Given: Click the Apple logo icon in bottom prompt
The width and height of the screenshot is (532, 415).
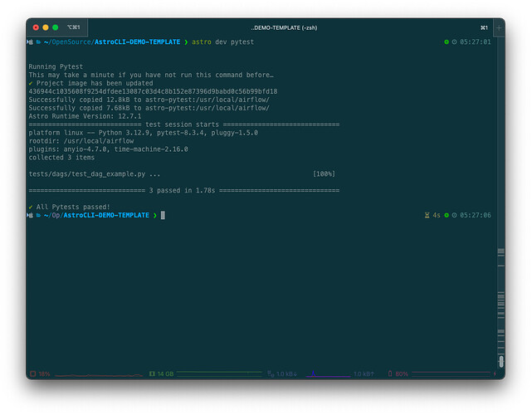Looking at the screenshot, I should pyautogui.click(x=30, y=215).
